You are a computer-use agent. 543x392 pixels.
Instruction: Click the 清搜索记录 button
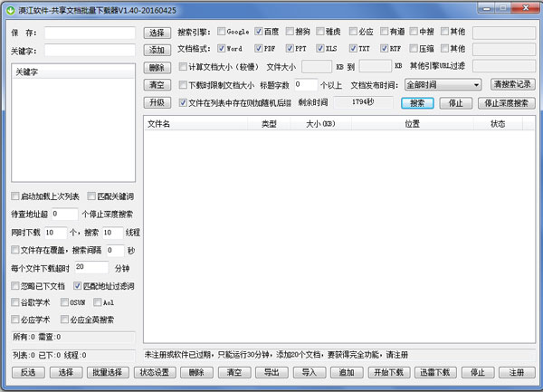click(x=512, y=84)
